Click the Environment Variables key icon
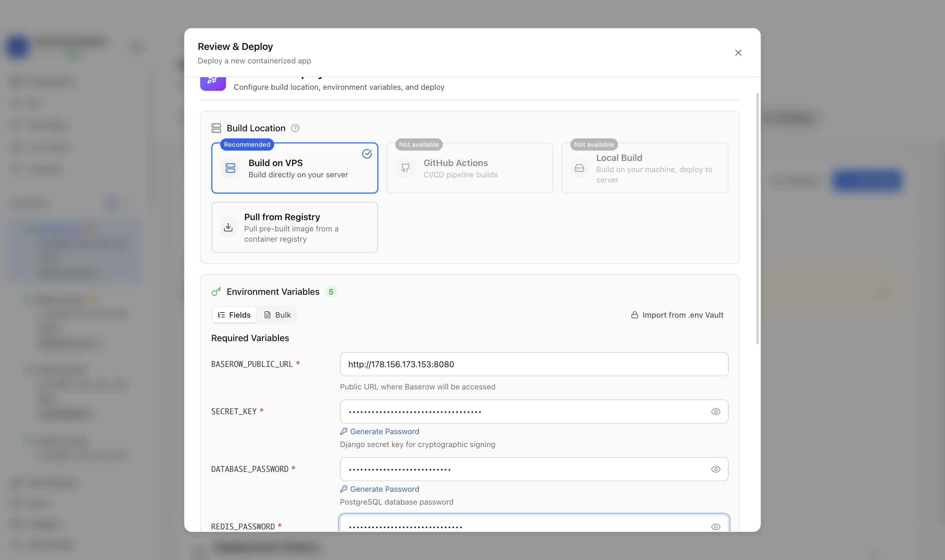Screen dimensions: 945x560 pyautogui.click(x=216, y=292)
